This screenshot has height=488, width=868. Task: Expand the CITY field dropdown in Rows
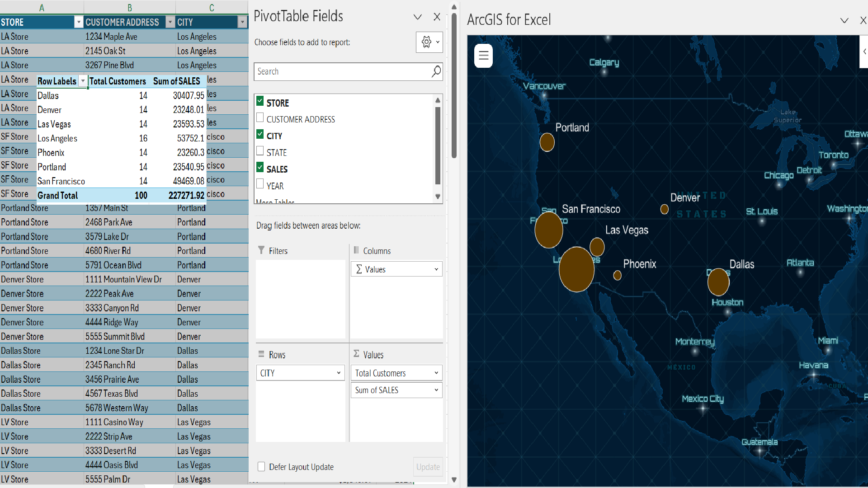click(338, 373)
